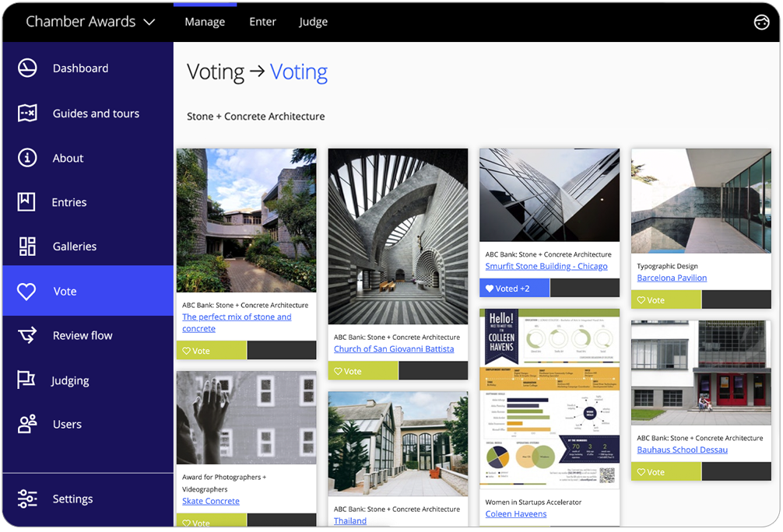Open the Judge section from the top bar

pyautogui.click(x=313, y=22)
